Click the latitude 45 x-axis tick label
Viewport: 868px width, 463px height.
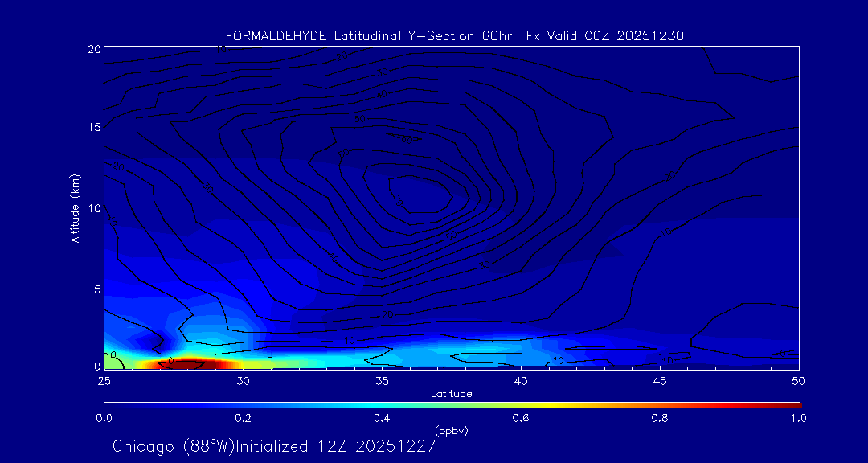(660, 380)
